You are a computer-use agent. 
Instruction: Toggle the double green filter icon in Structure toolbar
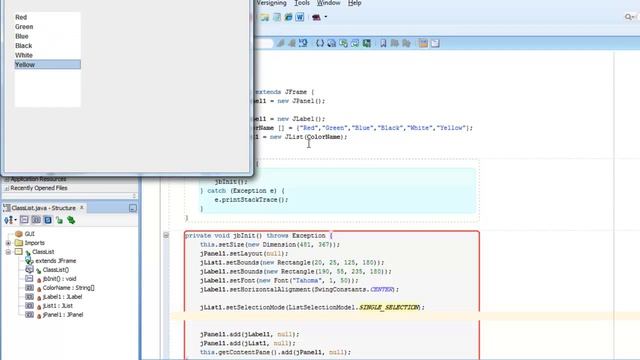[71, 220]
